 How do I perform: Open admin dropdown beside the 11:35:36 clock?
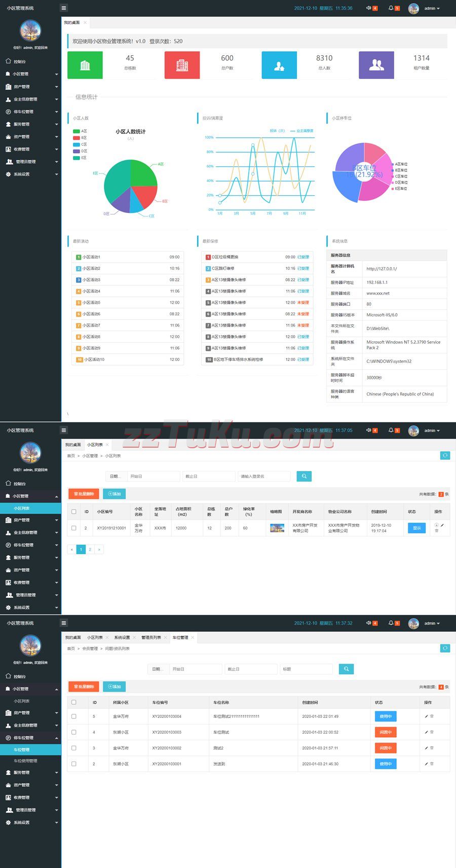click(432, 9)
